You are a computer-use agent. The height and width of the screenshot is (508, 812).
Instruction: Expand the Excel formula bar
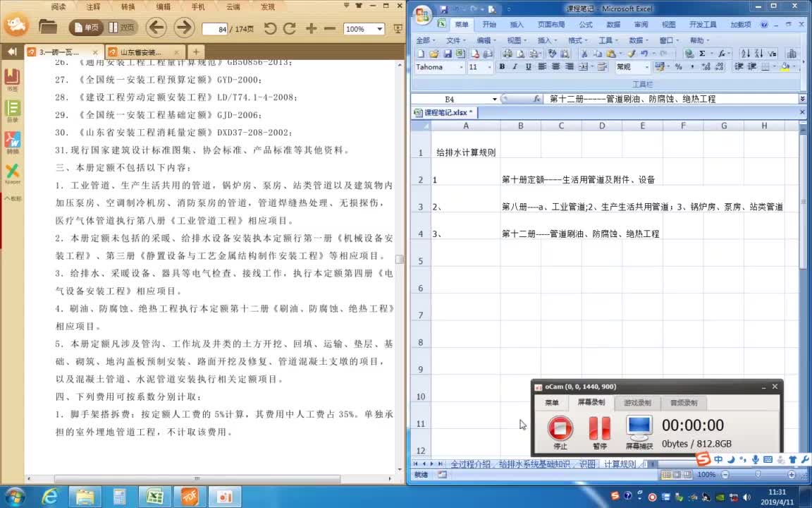click(802, 99)
